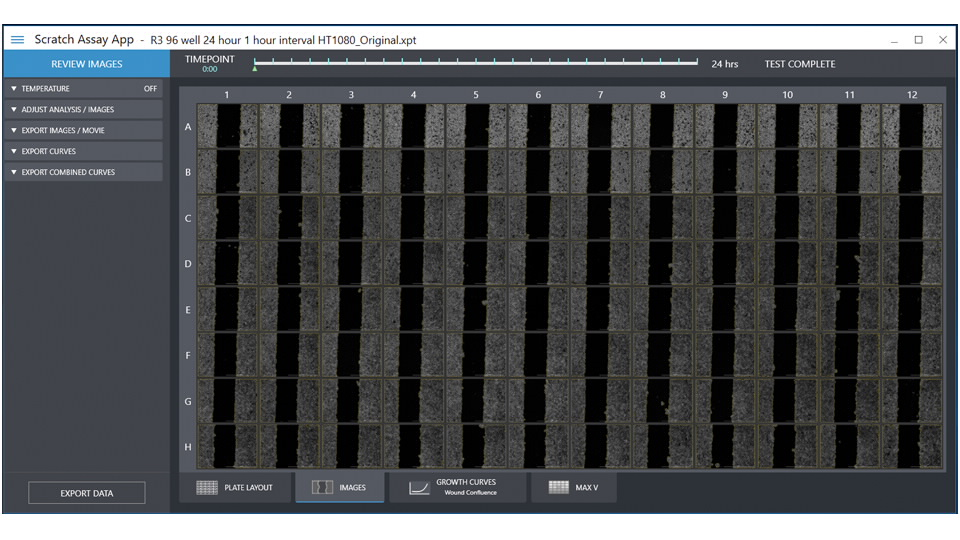Open the hamburger menu icon

coord(17,40)
